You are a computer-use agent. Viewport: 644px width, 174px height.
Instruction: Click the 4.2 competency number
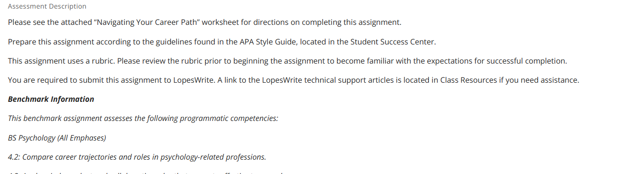(x=14, y=157)
